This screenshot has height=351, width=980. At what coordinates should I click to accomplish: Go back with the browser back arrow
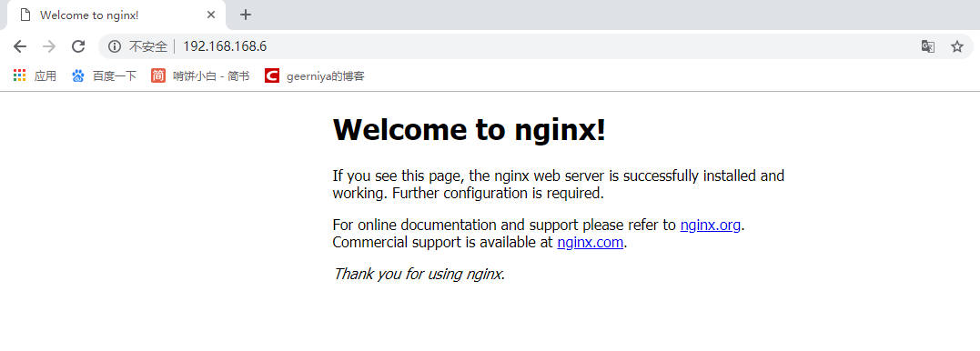(x=20, y=46)
